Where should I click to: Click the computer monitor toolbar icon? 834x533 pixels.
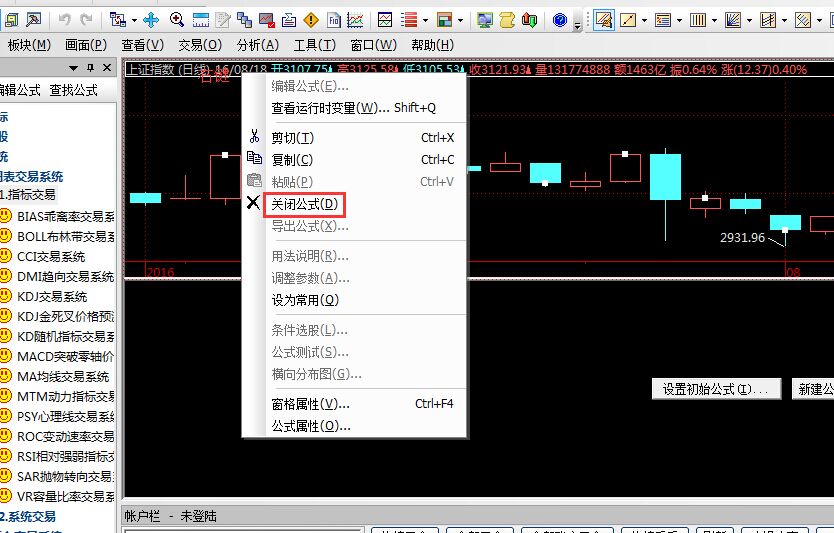[485, 19]
